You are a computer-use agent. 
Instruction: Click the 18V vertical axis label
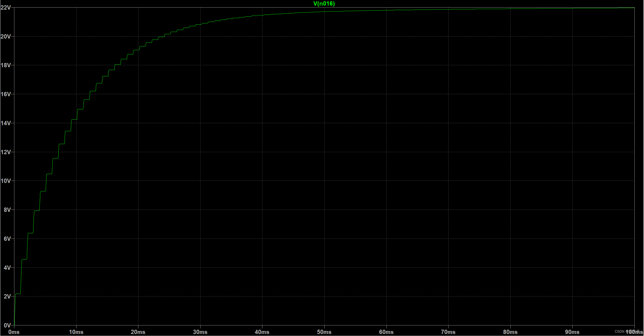6,65
